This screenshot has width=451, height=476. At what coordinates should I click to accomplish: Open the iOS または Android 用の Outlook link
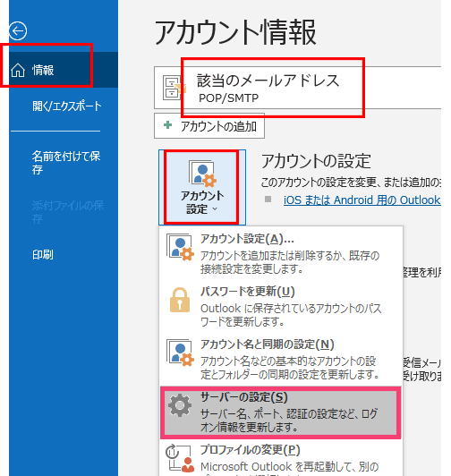pyautogui.click(x=362, y=200)
